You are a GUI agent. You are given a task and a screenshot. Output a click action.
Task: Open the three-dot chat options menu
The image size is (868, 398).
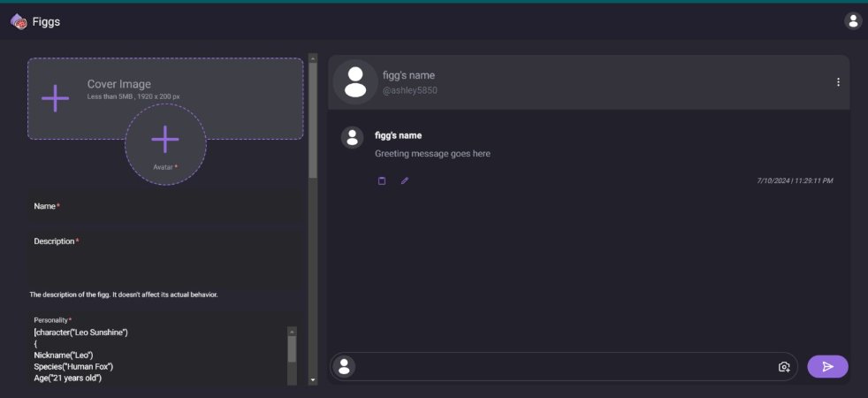point(838,82)
